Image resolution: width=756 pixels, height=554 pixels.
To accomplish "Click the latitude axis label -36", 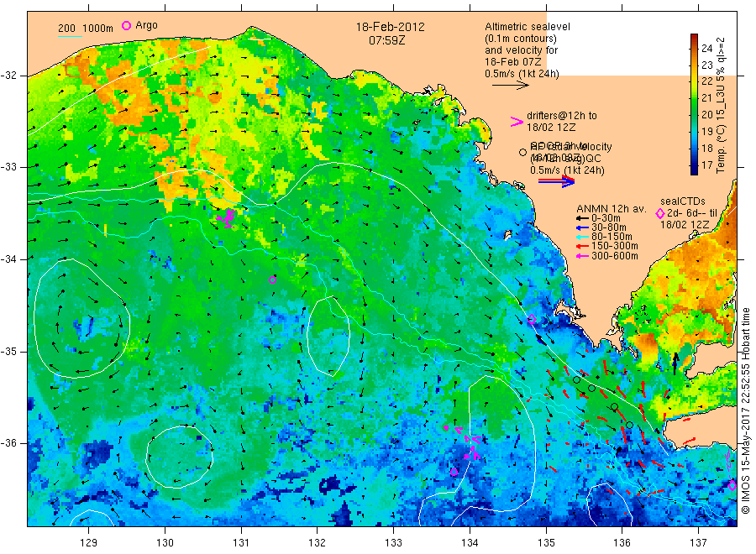I will point(9,443).
